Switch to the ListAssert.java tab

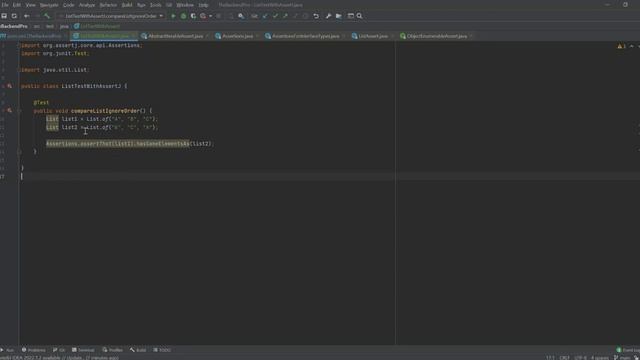(x=373, y=36)
